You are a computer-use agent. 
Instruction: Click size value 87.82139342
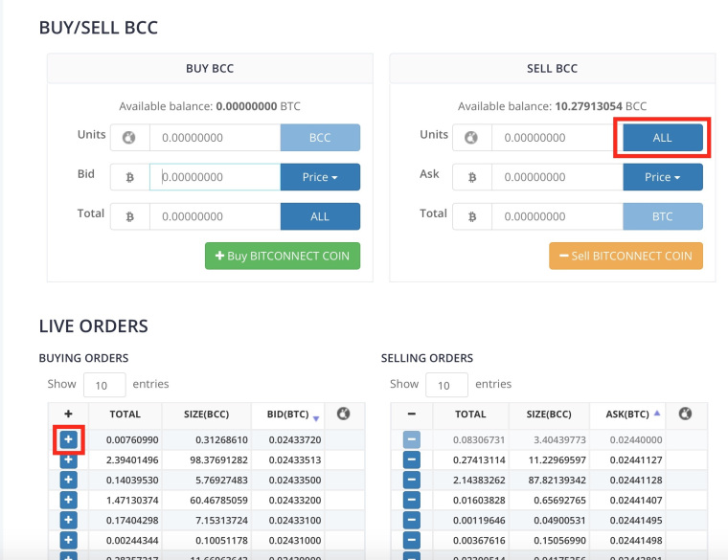(x=557, y=481)
